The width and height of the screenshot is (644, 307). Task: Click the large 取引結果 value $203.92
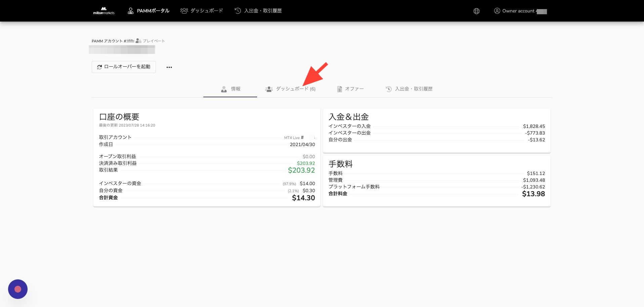click(x=301, y=170)
